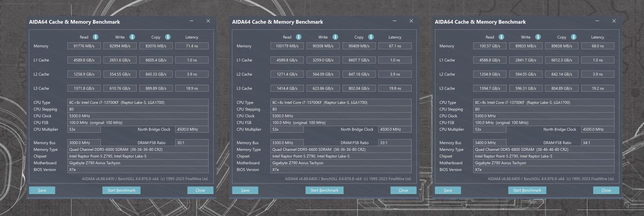
Task: Click the 34:1 DRAM:FSB Ratio field
Action: point(598,142)
